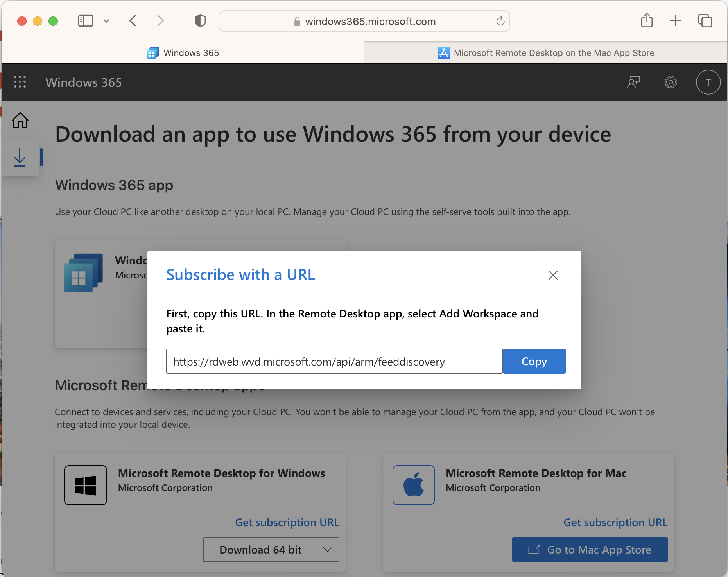728x577 pixels.
Task: Open the feedback icon in the header
Action: point(633,82)
